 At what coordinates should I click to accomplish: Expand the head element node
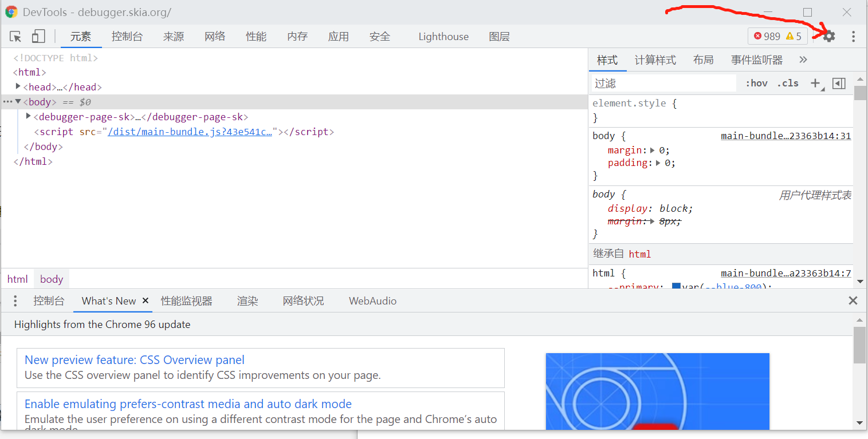(x=17, y=86)
